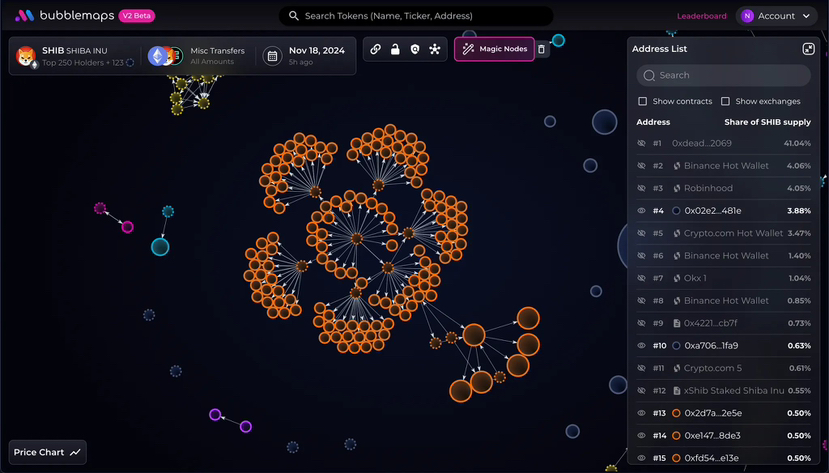Click the Address List search field

(x=723, y=76)
